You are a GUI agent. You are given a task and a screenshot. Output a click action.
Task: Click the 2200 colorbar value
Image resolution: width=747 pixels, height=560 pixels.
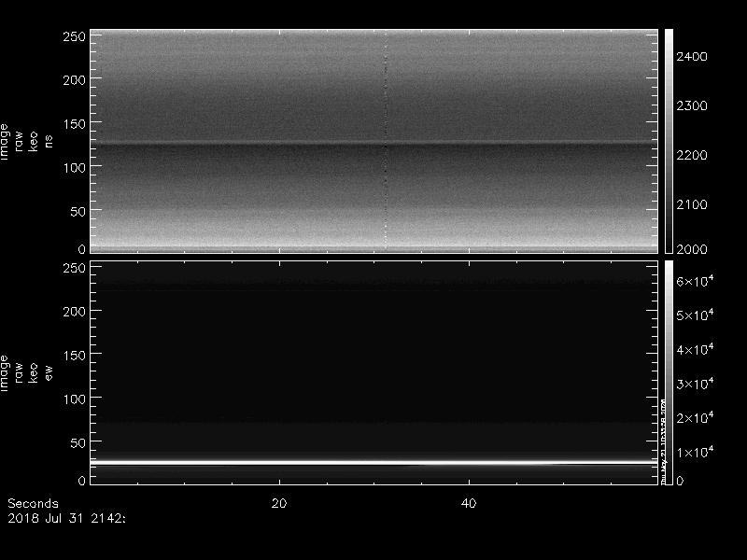pos(692,155)
